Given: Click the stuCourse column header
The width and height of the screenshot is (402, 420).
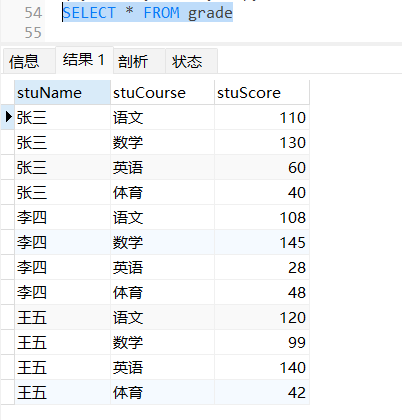Looking at the screenshot, I should [x=162, y=93].
